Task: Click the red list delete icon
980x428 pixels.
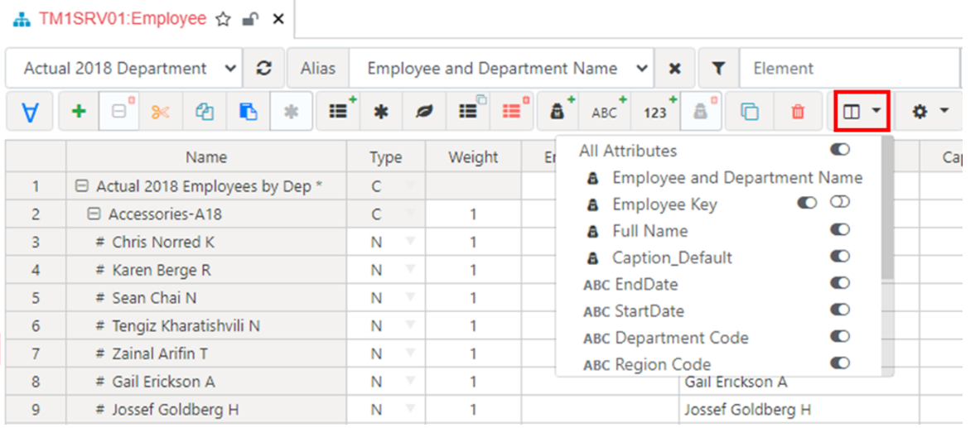Action: click(x=512, y=112)
